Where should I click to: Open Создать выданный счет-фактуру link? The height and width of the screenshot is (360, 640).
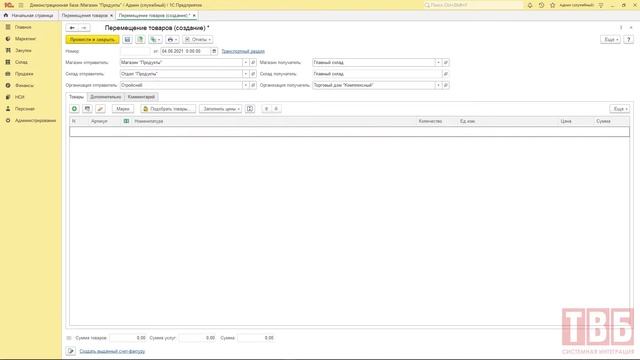pos(112,351)
